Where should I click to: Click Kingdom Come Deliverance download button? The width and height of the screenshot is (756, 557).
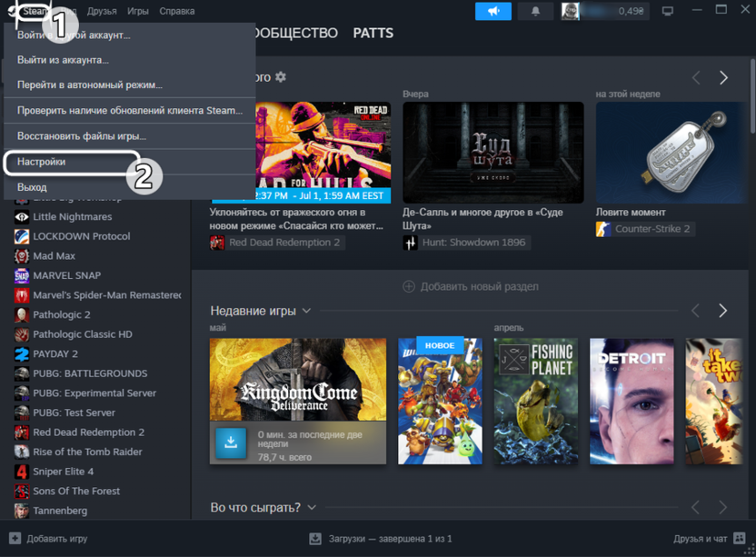point(231,443)
